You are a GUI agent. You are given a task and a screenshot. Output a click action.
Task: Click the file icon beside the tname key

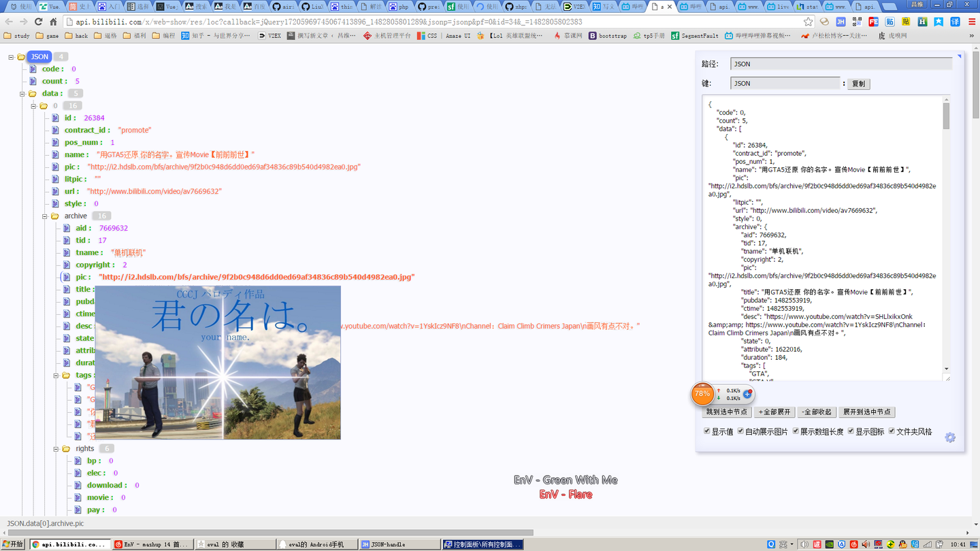pos(67,252)
